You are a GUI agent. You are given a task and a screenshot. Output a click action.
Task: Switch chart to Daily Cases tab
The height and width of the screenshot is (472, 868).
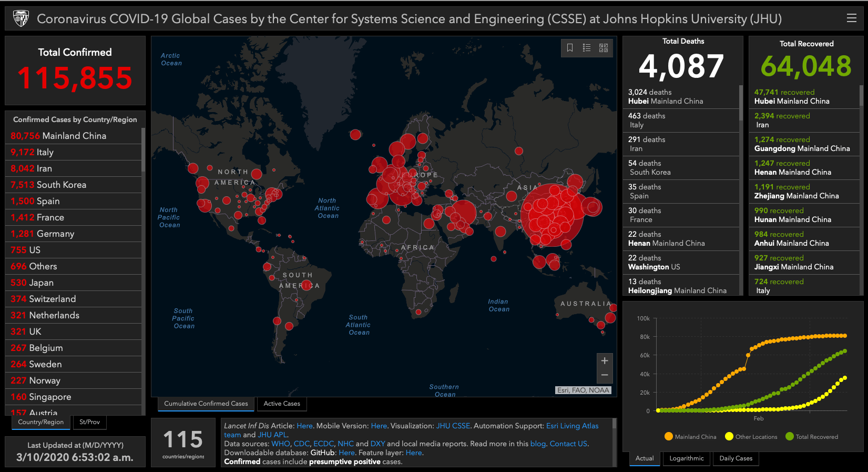(x=736, y=458)
